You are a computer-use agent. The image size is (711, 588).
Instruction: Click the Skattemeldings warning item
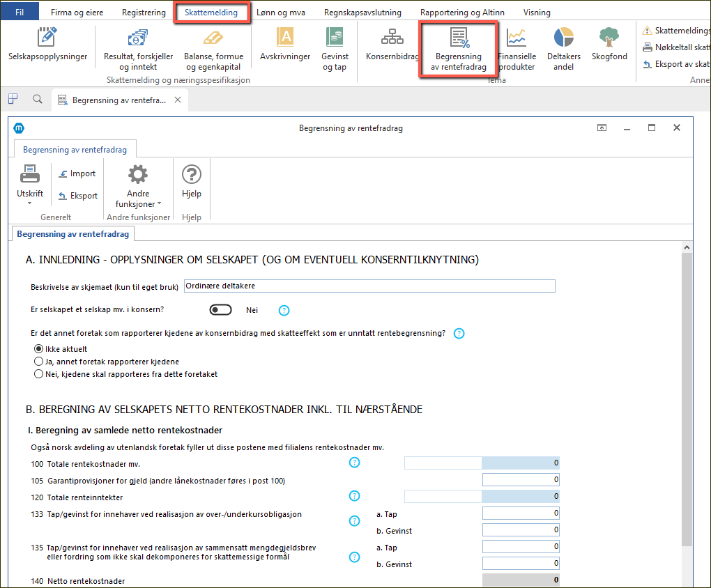(x=675, y=31)
